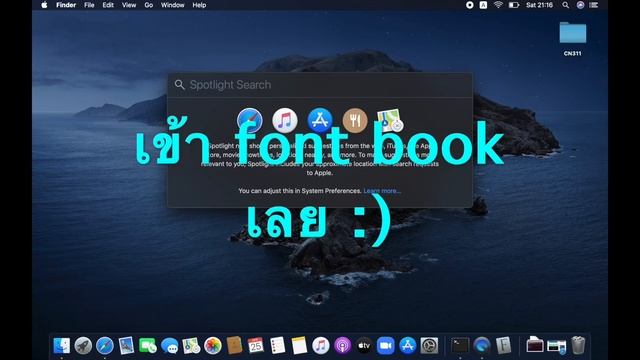Open System Preferences in the Dock
Screen dimensions: 640x360
point(429,346)
